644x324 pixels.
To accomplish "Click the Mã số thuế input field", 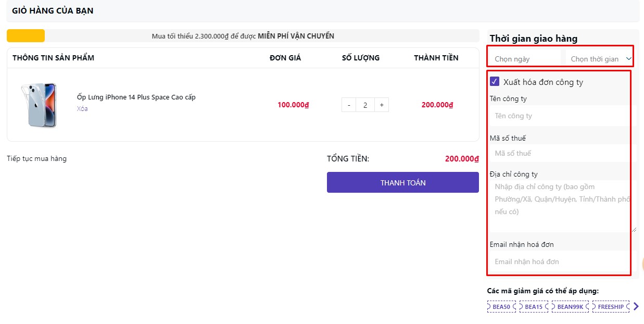I will click(562, 153).
